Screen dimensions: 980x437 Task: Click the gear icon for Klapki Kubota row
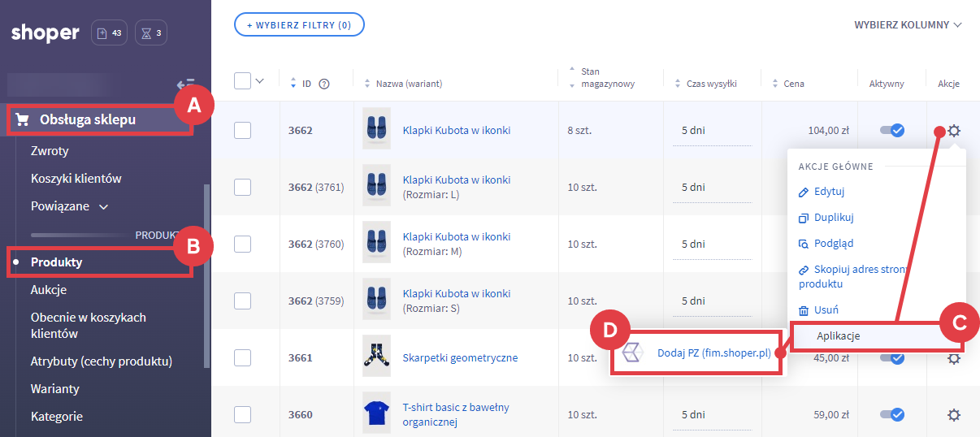click(954, 131)
